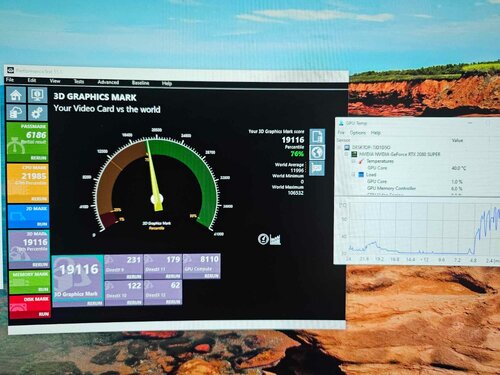Run the 2D Mark test
Screen dimensions: 500x375
click(x=42, y=224)
